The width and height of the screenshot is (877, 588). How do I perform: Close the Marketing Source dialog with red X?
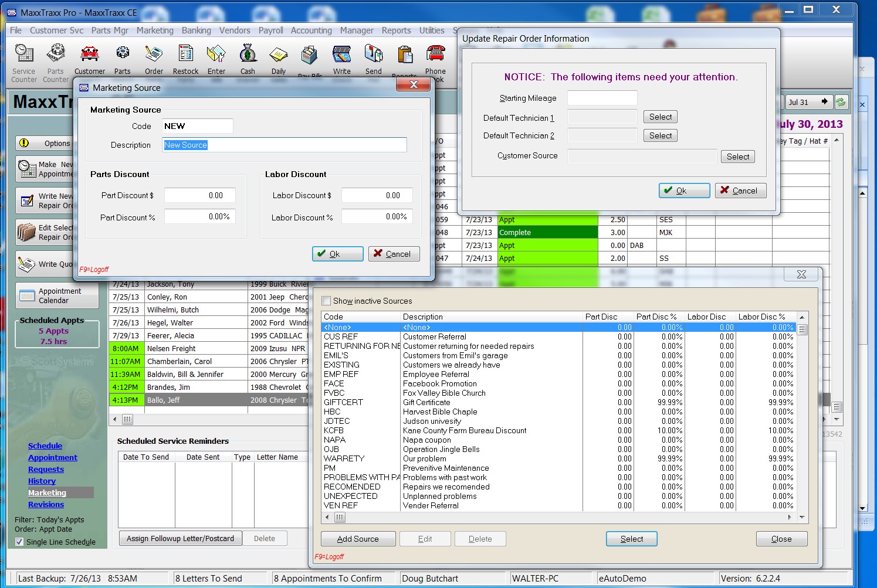(414, 84)
